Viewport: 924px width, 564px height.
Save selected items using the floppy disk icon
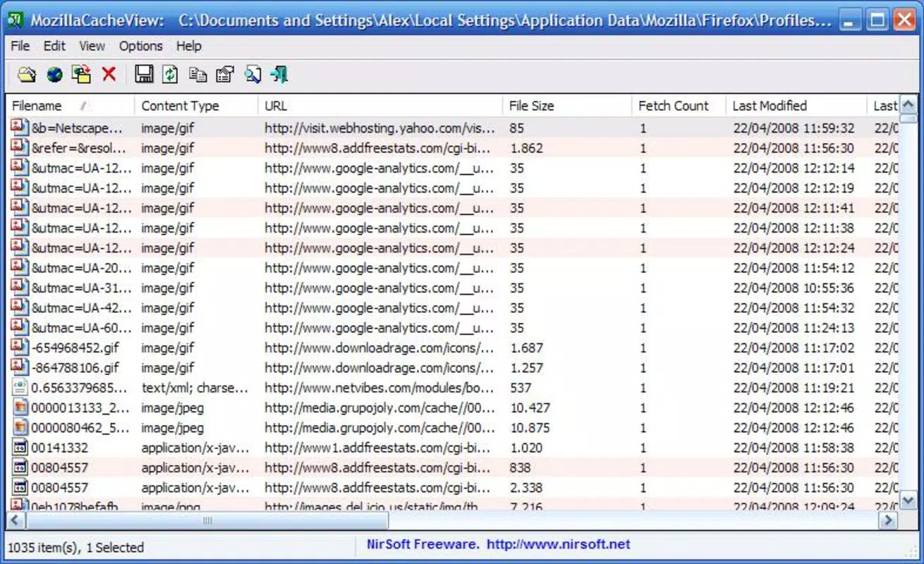tap(144, 74)
